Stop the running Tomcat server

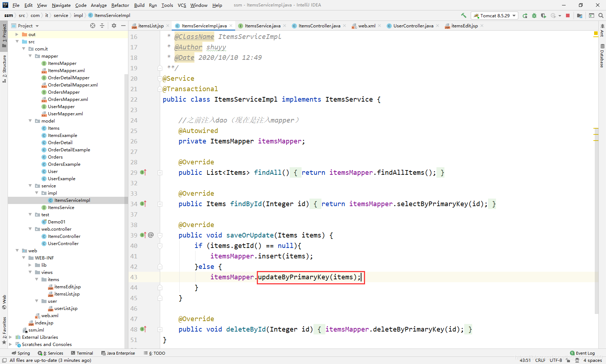(568, 15)
